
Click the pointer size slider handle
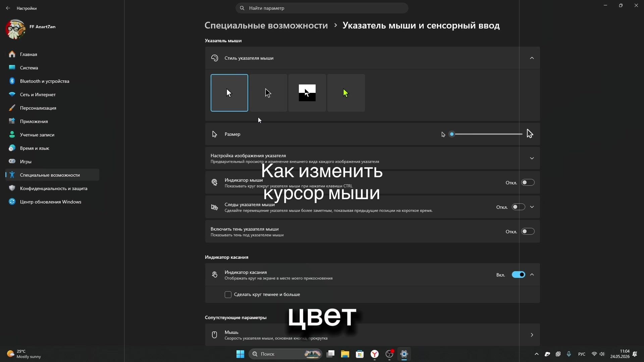point(452,134)
